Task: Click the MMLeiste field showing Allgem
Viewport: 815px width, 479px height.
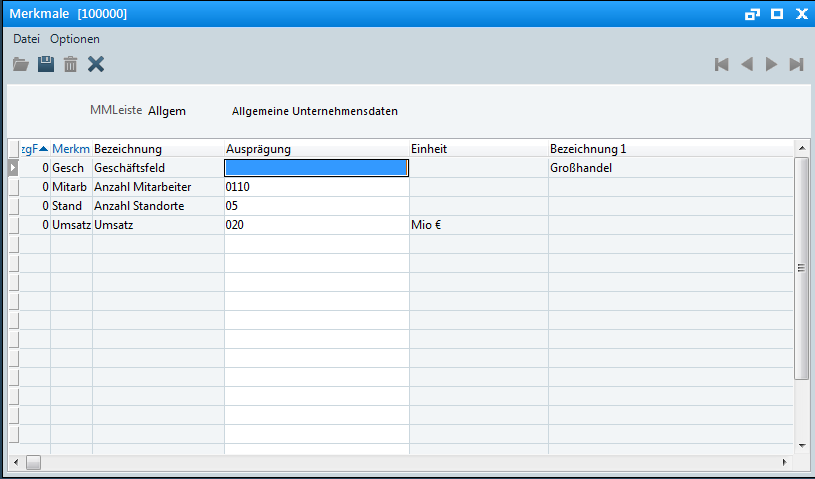Action: [x=167, y=111]
